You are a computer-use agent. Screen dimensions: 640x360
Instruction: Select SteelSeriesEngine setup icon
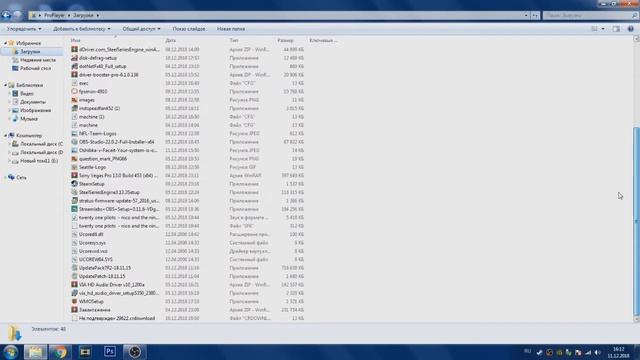point(74,192)
